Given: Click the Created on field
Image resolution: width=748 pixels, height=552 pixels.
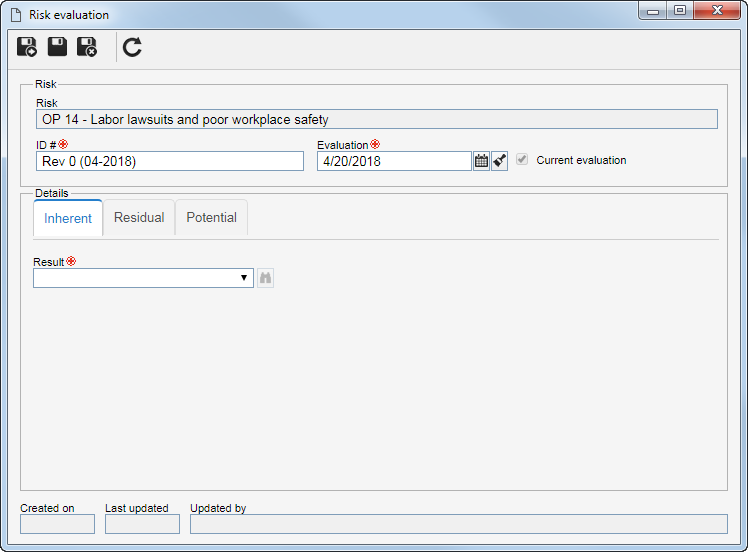Looking at the screenshot, I should (57, 524).
